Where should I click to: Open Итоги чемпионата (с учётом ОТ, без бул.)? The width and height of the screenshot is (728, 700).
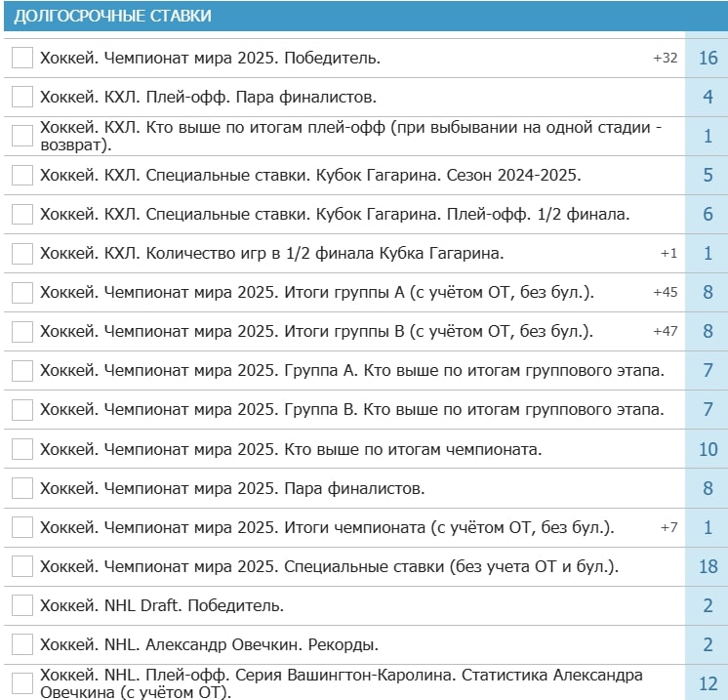pyautogui.click(x=327, y=527)
